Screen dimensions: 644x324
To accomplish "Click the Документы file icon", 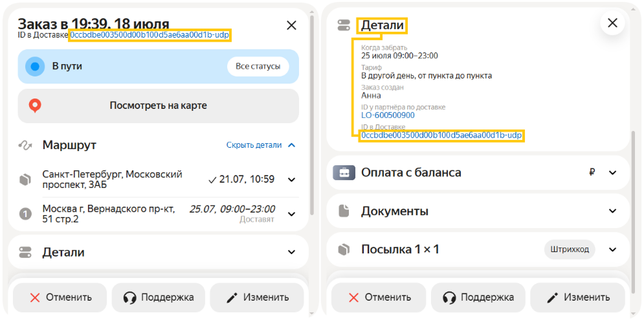I will [344, 211].
